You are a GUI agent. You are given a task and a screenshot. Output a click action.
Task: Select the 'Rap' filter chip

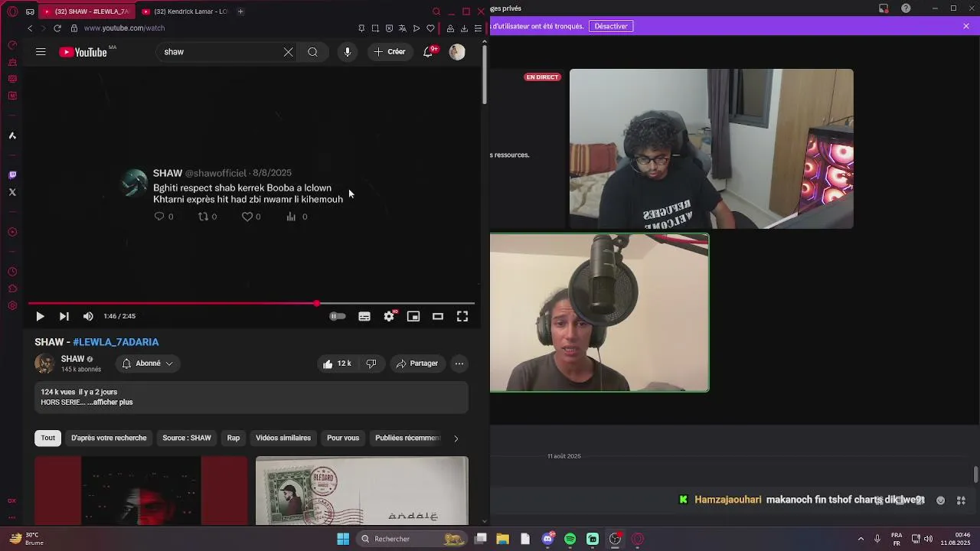point(234,438)
